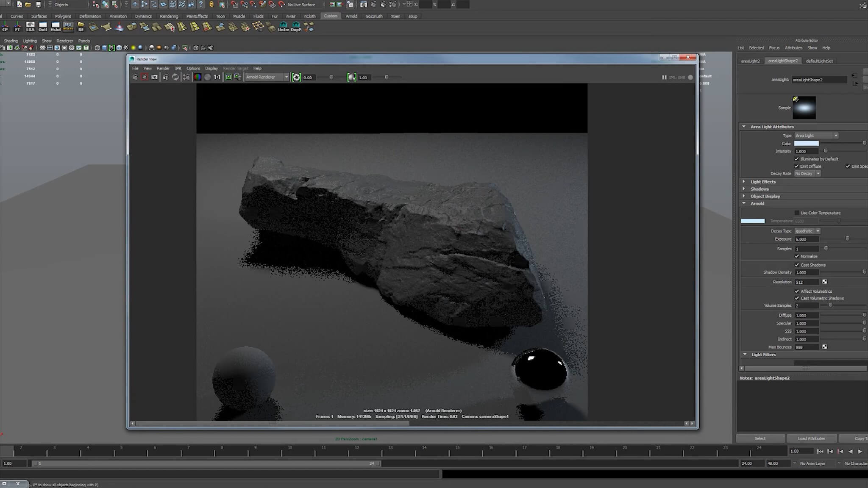The width and height of the screenshot is (868, 488).
Task: Click the UnIns shelf icon
Action: [283, 27]
